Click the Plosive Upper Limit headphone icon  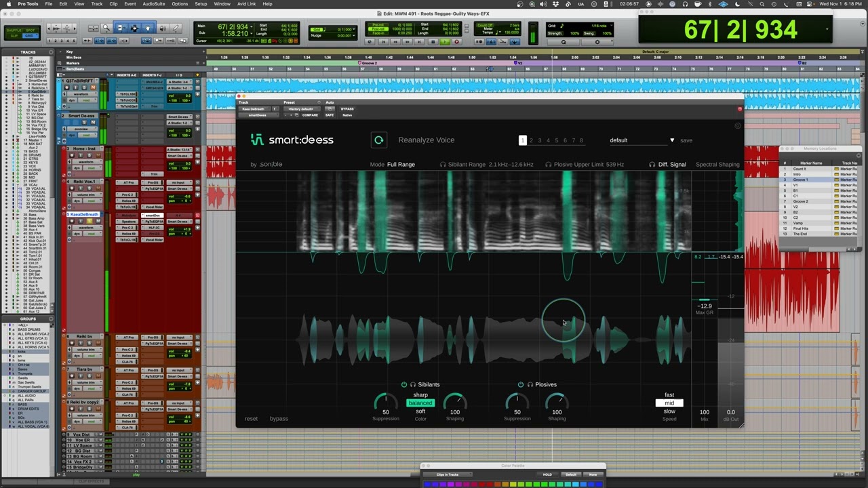click(549, 165)
